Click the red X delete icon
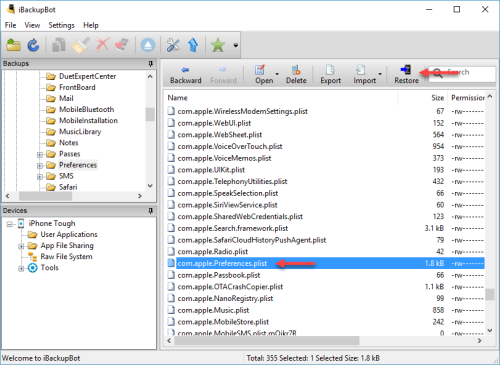The width and height of the screenshot is (500, 365). [103, 45]
